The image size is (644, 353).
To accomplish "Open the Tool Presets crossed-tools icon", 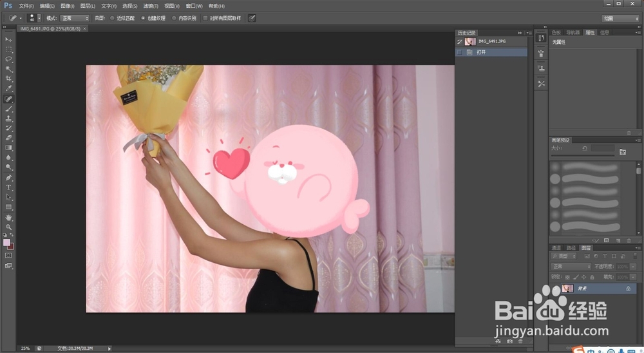I will (x=542, y=84).
